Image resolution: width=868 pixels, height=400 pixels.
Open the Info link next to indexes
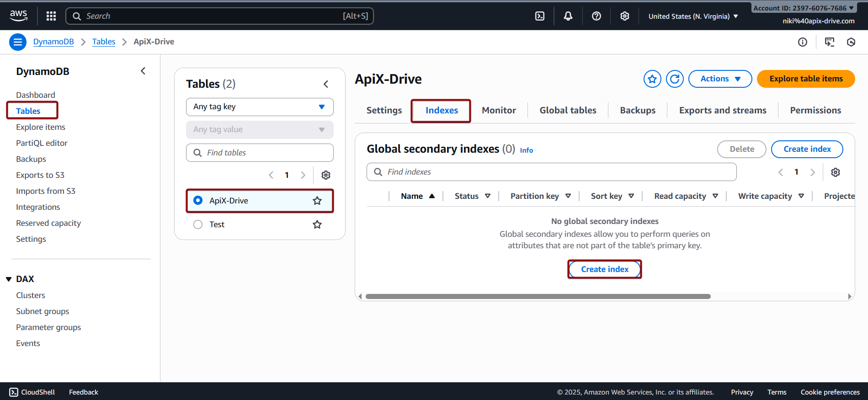(x=526, y=150)
